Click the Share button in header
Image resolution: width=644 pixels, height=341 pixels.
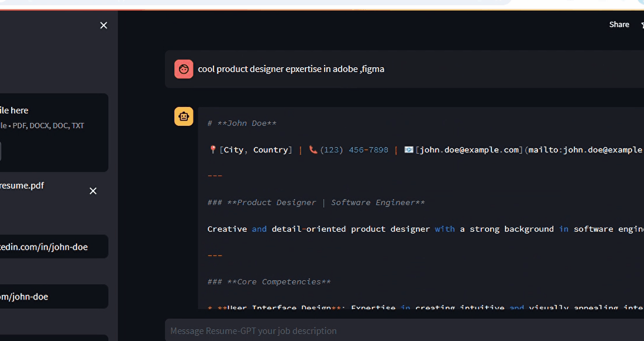(x=619, y=25)
